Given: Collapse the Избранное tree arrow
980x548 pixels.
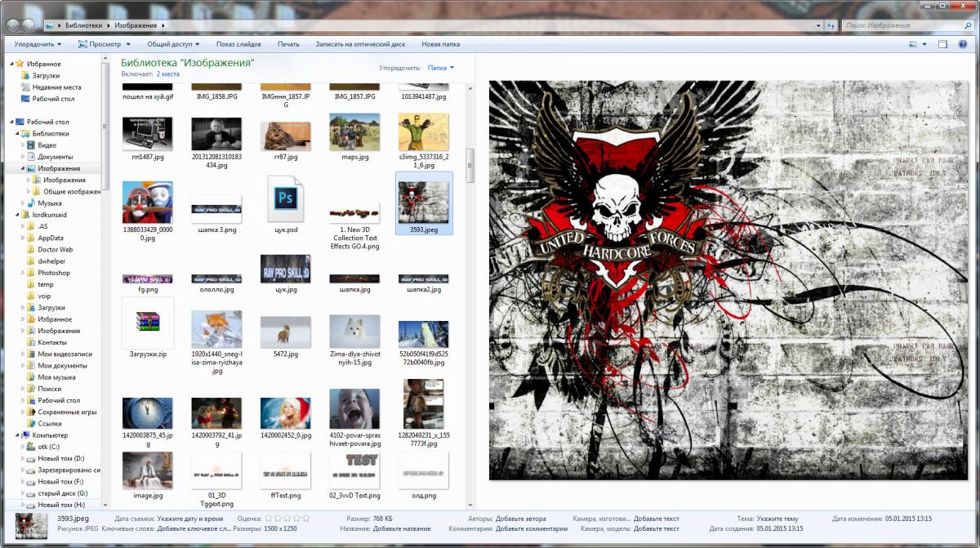Looking at the screenshot, I should click(x=11, y=64).
